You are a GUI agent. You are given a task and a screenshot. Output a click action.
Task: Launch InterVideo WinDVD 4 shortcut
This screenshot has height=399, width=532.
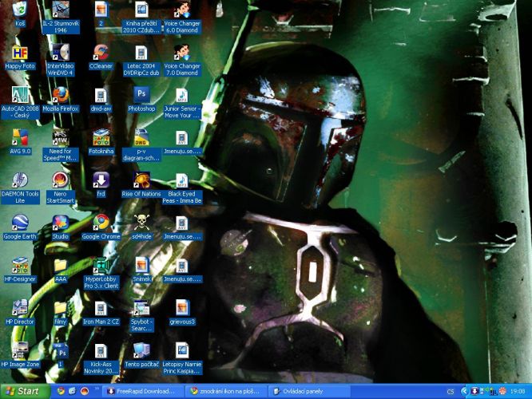[x=61, y=60]
